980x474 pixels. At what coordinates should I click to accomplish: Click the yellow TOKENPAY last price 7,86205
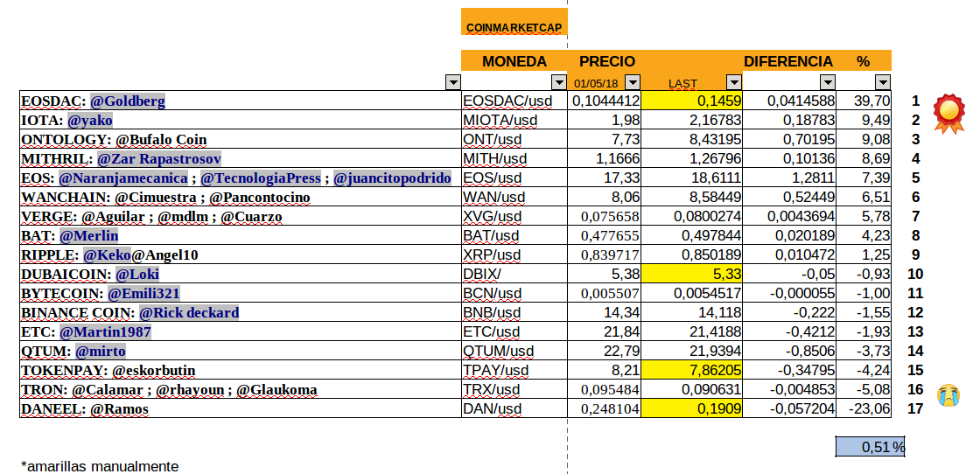[692, 371]
